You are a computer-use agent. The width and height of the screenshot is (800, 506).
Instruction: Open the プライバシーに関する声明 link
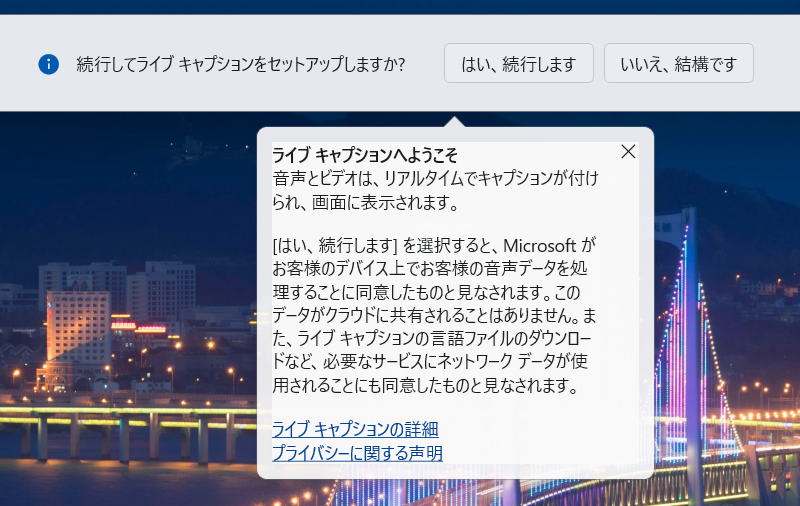tap(357, 452)
